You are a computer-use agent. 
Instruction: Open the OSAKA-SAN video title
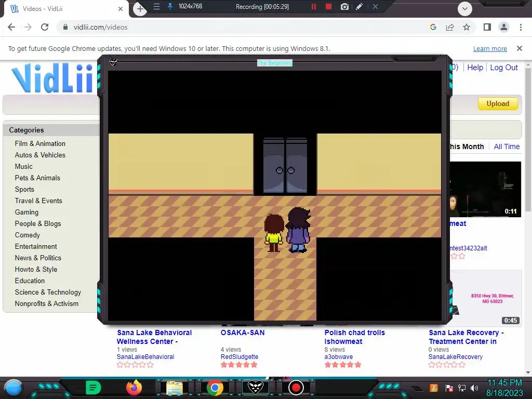click(243, 333)
